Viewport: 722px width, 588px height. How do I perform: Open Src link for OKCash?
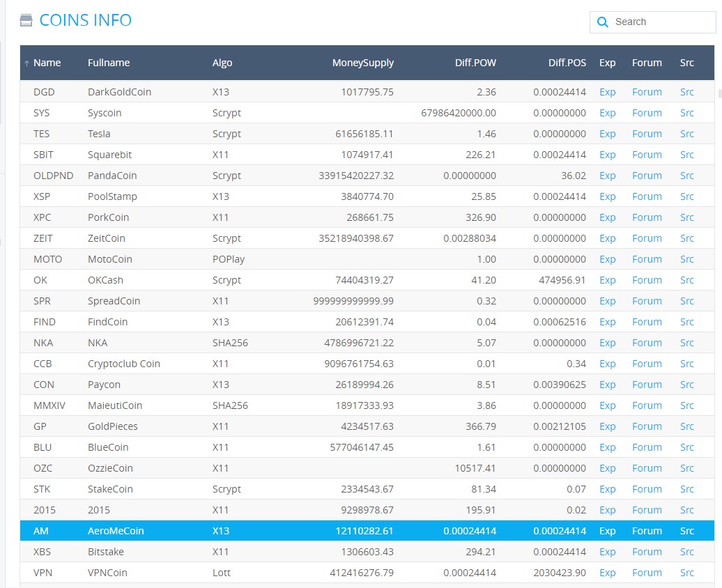click(686, 280)
